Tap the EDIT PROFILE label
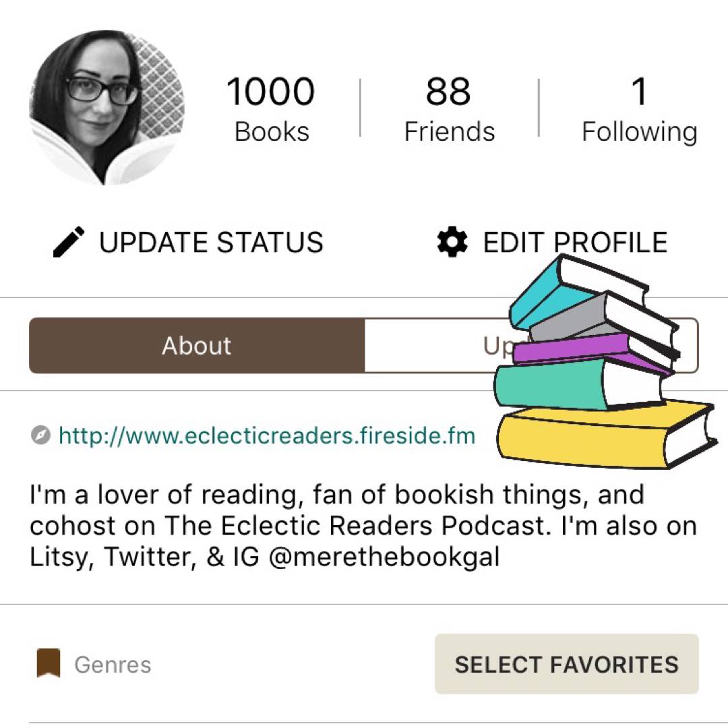The width and height of the screenshot is (728, 728). coord(575,242)
